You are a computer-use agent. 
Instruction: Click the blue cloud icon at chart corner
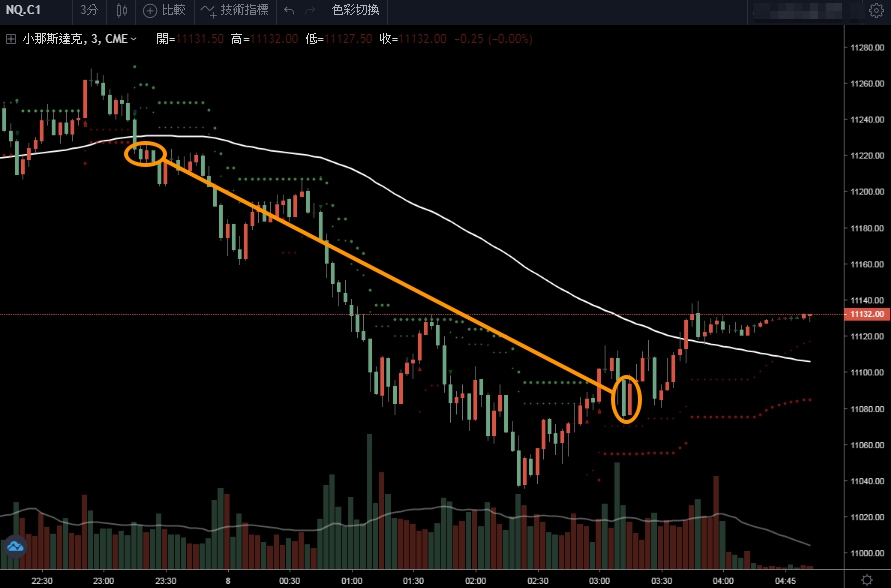pos(15,547)
